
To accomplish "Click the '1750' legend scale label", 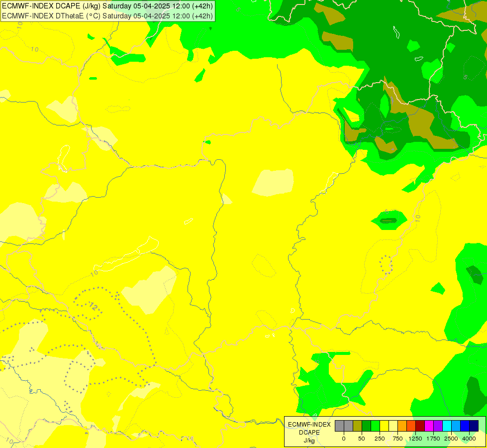I will 433,439.
